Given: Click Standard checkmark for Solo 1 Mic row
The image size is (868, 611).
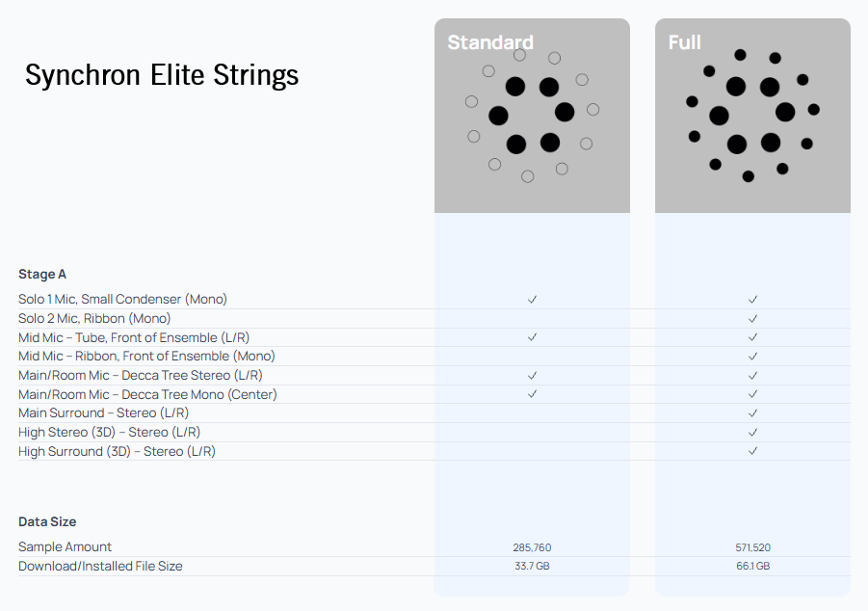Looking at the screenshot, I should [532, 300].
